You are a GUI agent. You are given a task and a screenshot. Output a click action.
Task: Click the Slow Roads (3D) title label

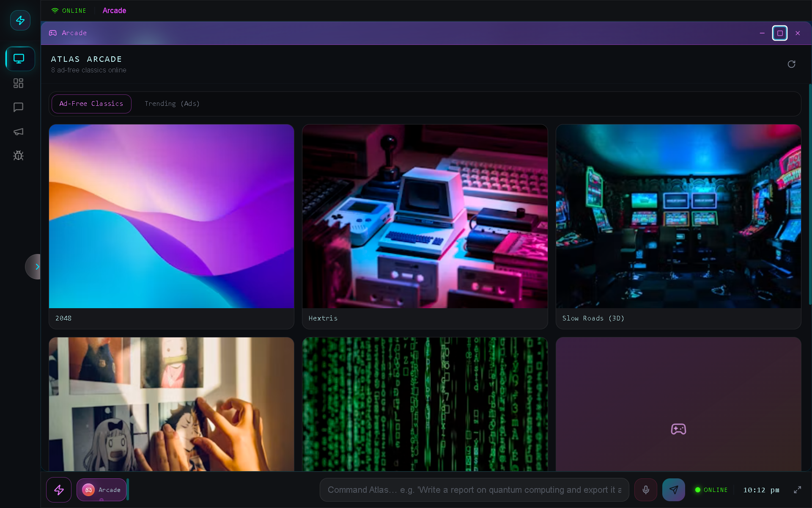(x=593, y=318)
